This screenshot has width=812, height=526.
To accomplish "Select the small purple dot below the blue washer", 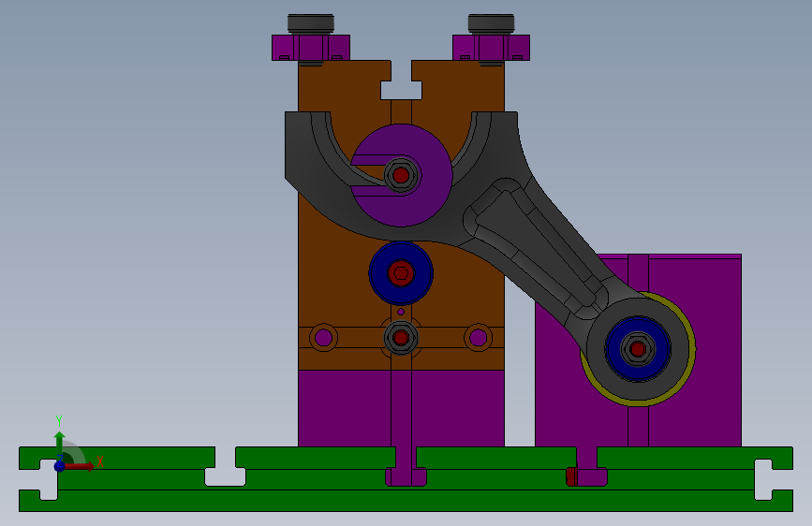I will point(401,312).
